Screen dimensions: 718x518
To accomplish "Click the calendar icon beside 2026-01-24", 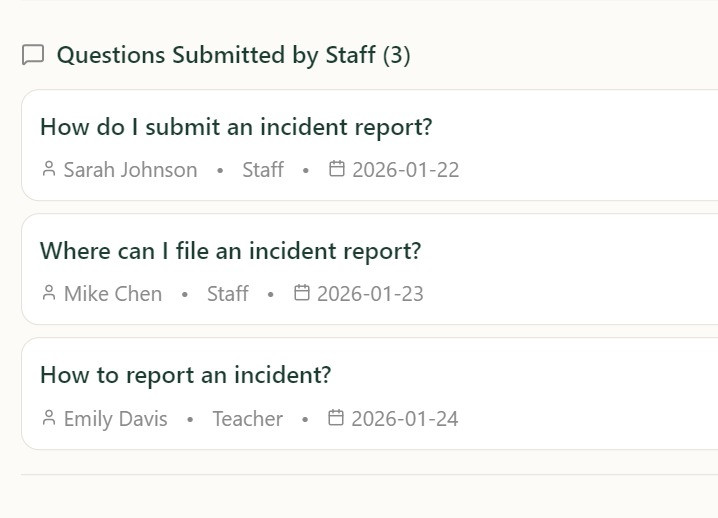I will [336, 417].
